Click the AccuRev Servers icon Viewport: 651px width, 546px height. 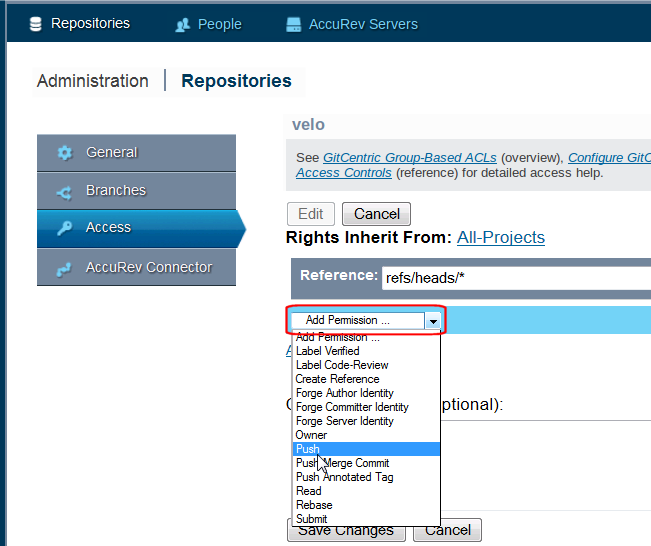pos(294,24)
